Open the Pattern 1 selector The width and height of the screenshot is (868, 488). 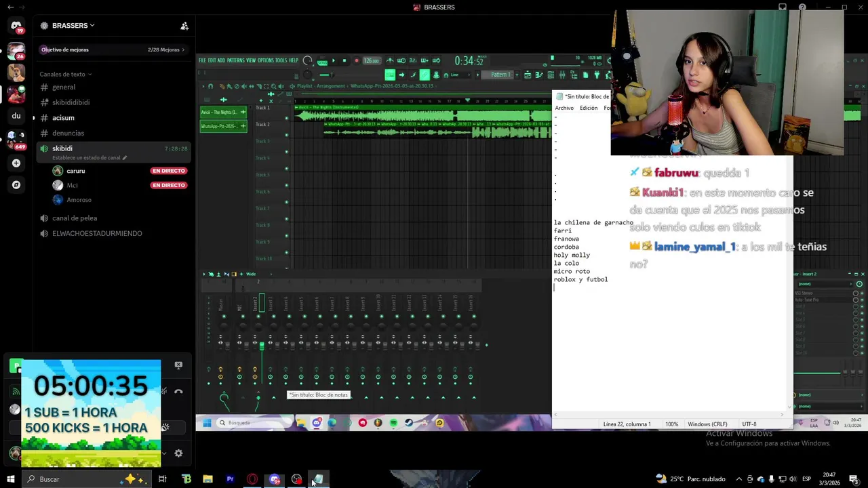(x=500, y=75)
